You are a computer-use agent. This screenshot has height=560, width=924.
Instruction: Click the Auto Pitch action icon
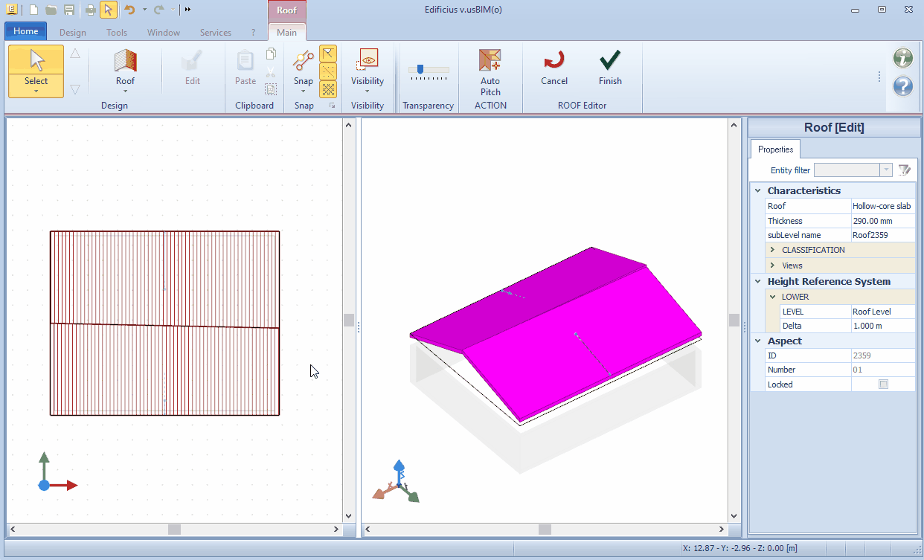coord(490,61)
